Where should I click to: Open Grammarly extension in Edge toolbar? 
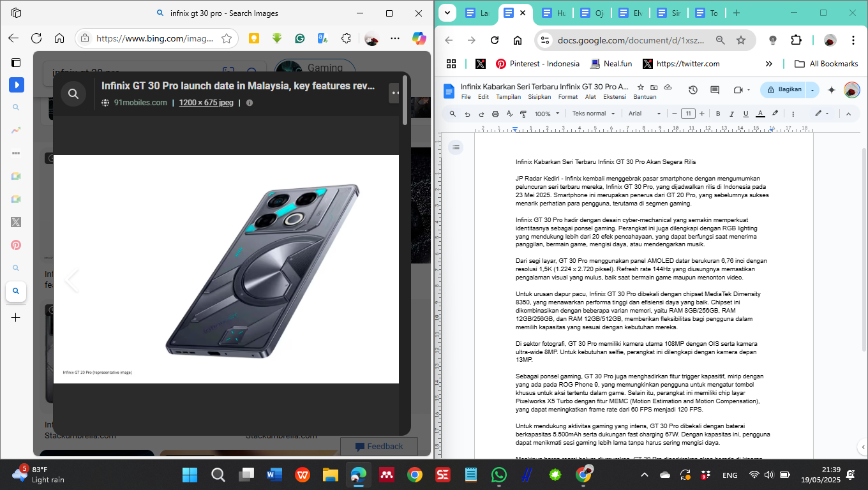[x=300, y=38]
